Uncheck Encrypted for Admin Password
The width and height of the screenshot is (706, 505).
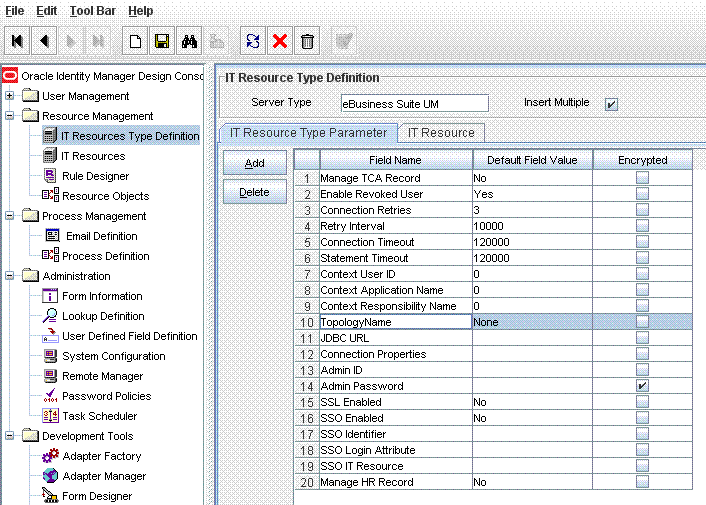coord(643,386)
